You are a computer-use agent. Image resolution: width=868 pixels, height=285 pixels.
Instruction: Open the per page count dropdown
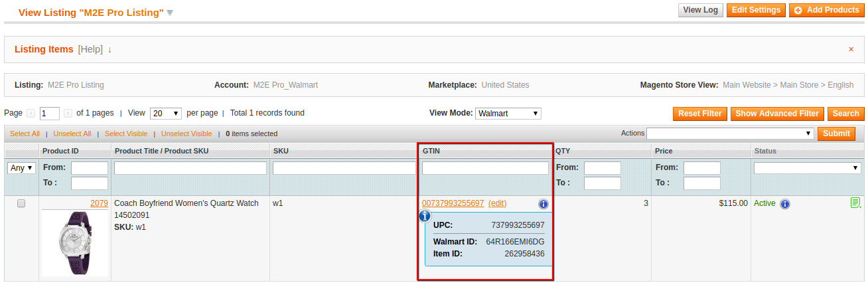point(165,114)
